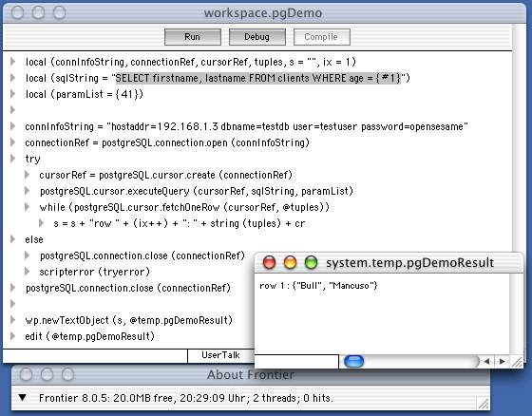Collapse the while loop triangle
532x416 pixels.
pos(28,207)
